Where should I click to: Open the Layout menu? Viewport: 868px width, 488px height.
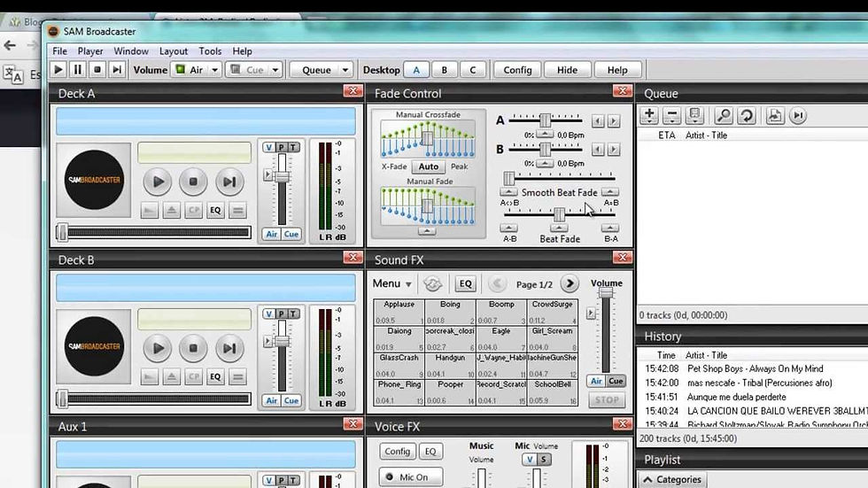[174, 50]
